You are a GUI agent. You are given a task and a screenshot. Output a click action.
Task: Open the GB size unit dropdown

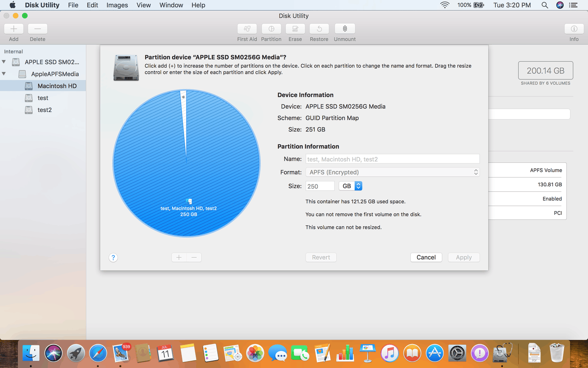pos(351,186)
